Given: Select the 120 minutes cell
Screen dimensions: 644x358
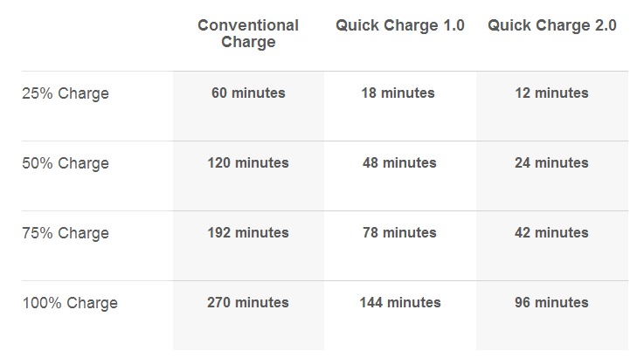Looking at the screenshot, I should coord(248,162).
